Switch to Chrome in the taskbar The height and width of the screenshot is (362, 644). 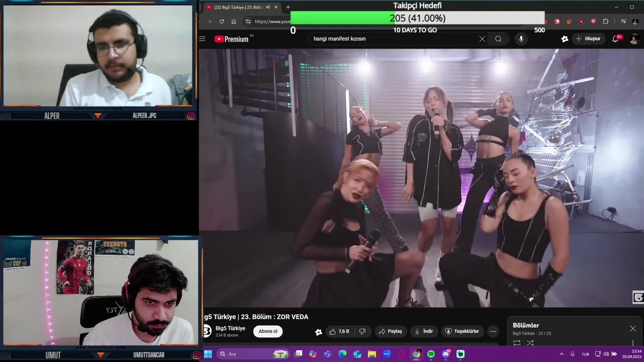tap(416, 354)
